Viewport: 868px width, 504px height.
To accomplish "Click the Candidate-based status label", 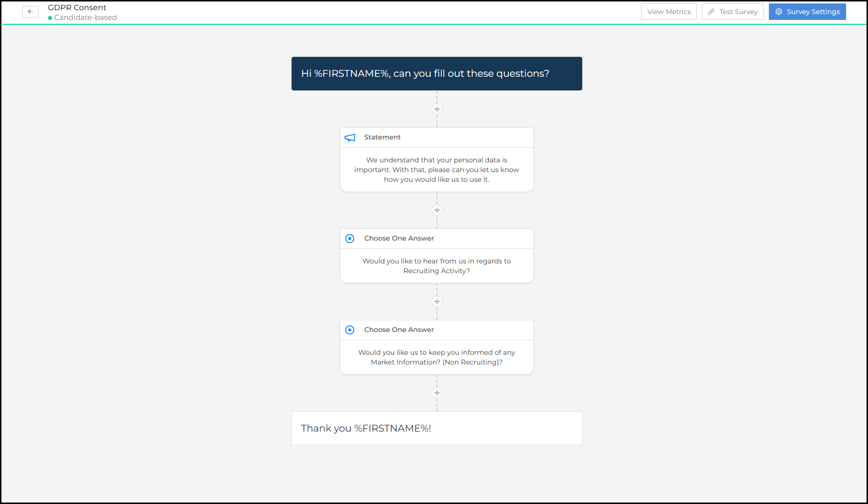I will tap(85, 17).
